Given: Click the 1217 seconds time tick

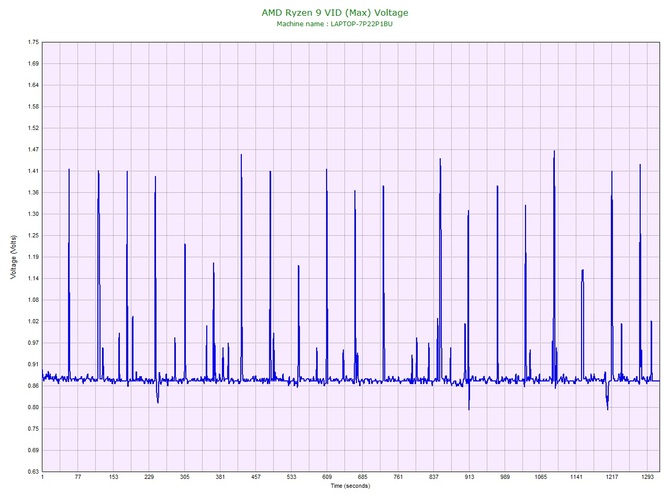Looking at the screenshot, I should click(x=612, y=477).
